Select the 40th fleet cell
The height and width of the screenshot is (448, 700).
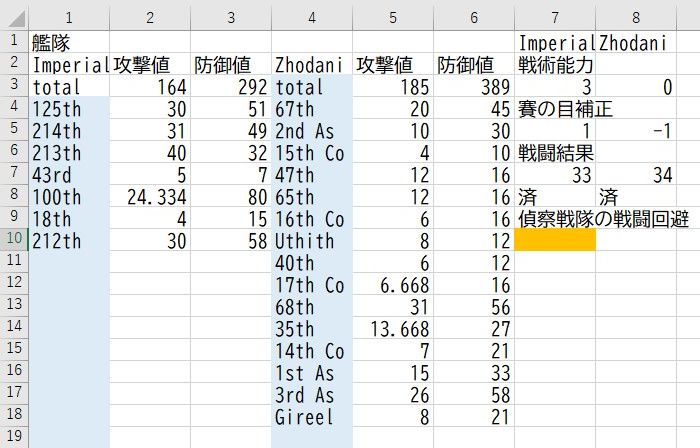(312, 261)
